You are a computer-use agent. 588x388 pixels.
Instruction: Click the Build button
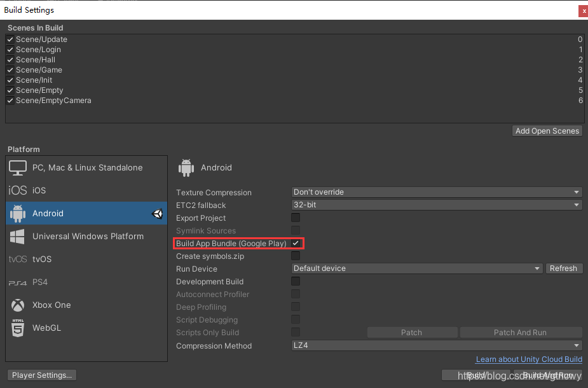tap(476, 375)
